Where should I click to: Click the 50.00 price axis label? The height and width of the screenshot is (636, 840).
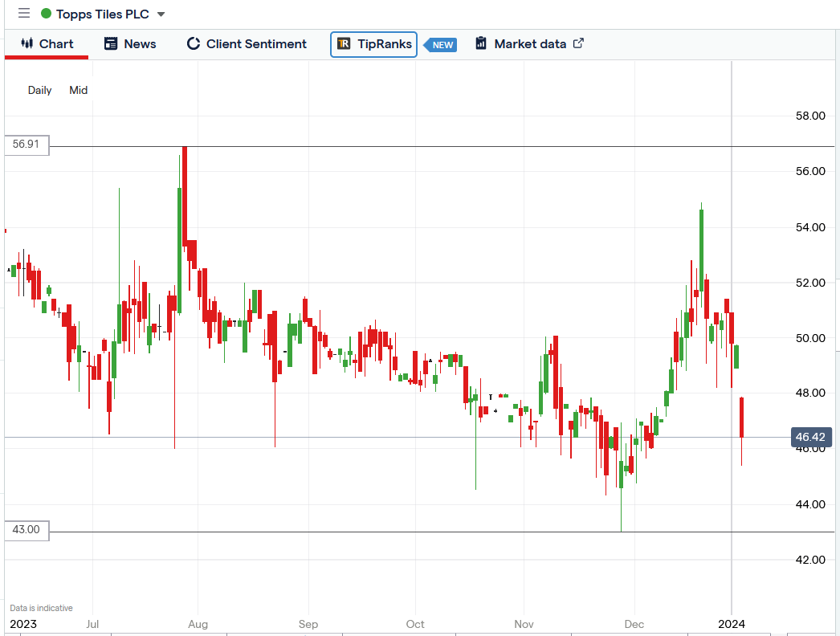pos(810,338)
